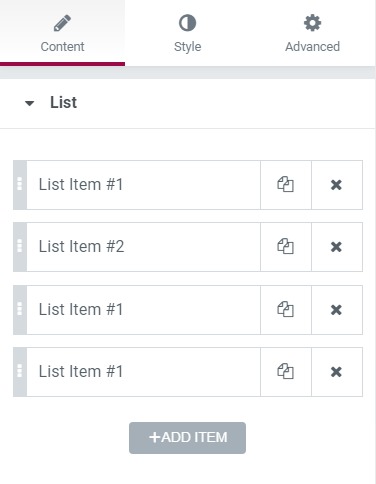The height and width of the screenshot is (484, 376).
Task: Expand the third list item row
Action: pos(143,310)
